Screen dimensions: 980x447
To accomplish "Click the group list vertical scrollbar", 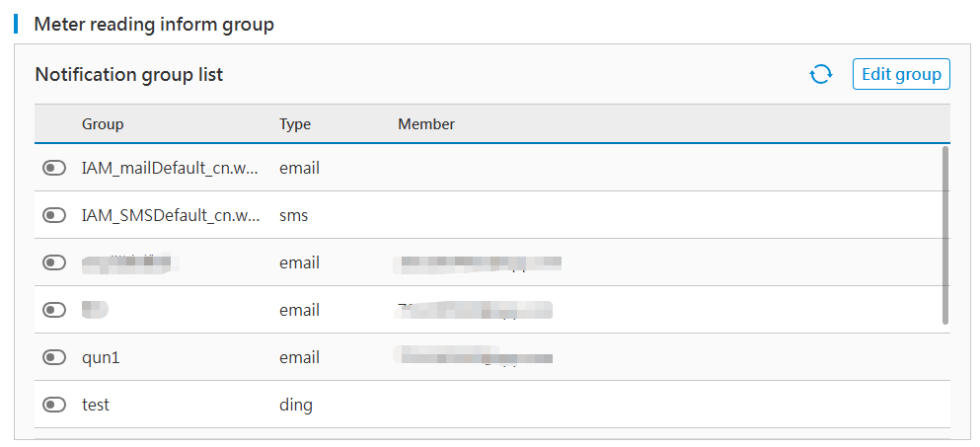I will point(945,235).
